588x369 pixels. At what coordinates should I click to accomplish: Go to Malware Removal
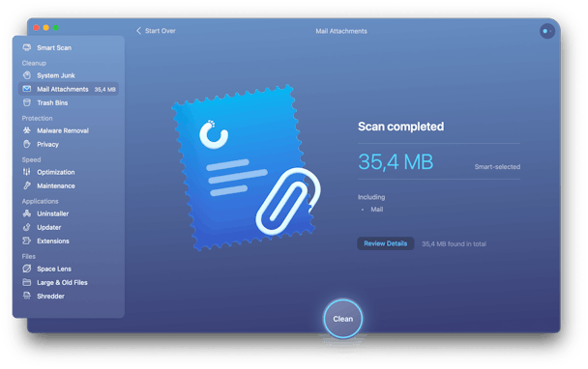[x=63, y=130]
